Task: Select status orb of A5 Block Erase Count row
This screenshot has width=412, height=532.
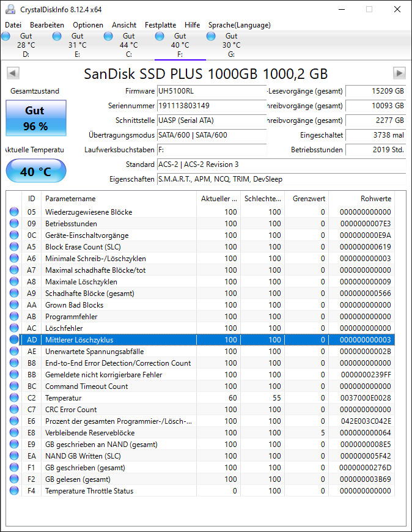Action: (x=14, y=246)
